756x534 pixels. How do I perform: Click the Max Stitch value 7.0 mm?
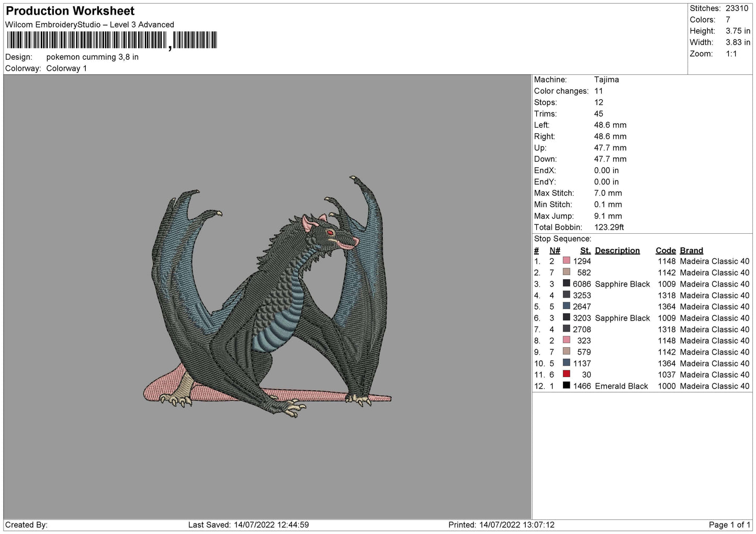[x=608, y=193]
